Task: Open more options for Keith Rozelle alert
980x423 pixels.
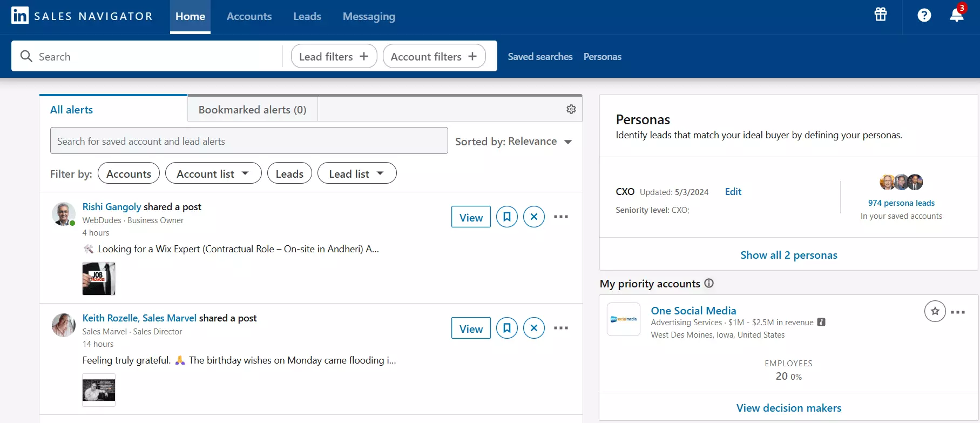Action: tap(560, 328)
